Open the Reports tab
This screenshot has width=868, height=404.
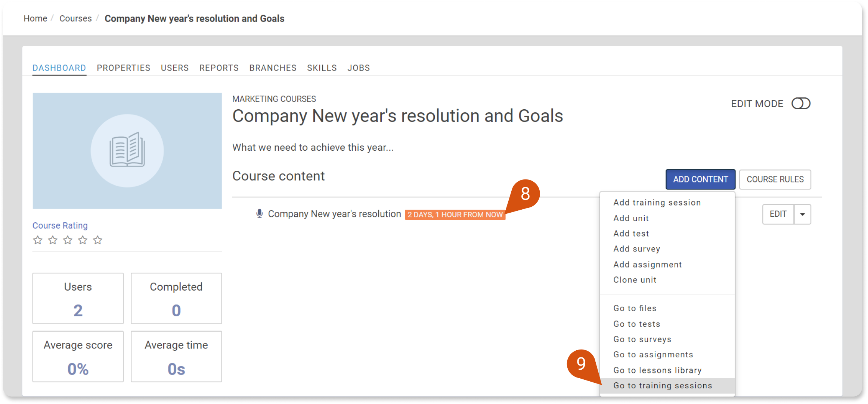[219, 68]
